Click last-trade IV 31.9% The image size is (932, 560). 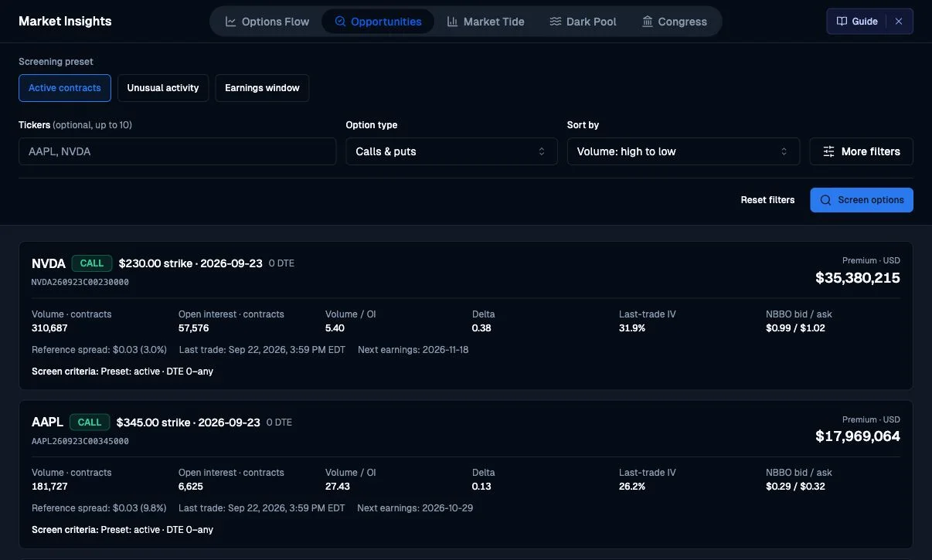pyautogui.click(x=632, y=328)
